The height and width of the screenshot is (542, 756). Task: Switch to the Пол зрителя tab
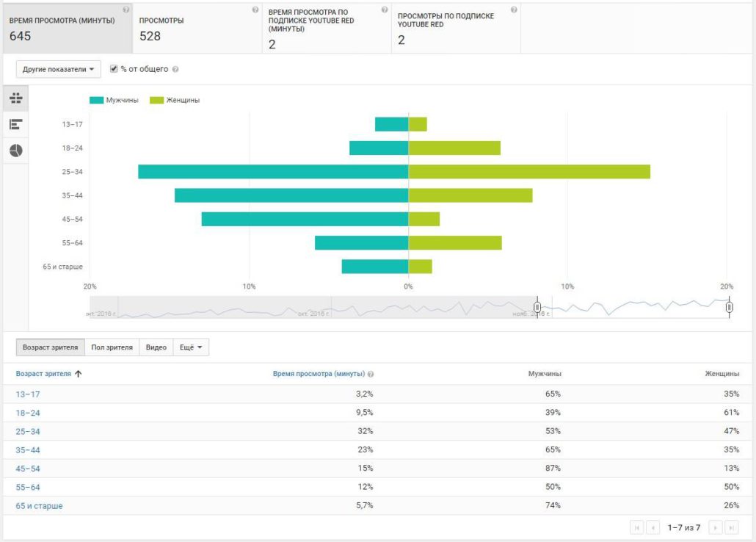pos(112,347)
